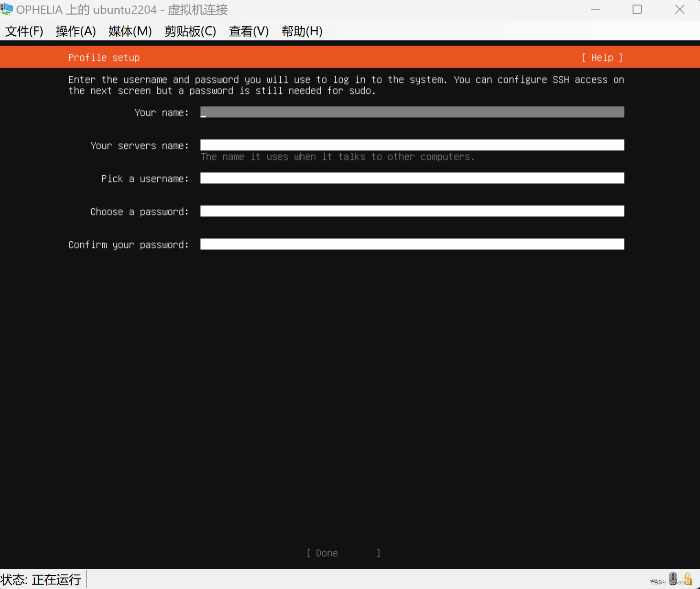
Task: Click the 'Your servers name:' label
Action: (139, 146)
